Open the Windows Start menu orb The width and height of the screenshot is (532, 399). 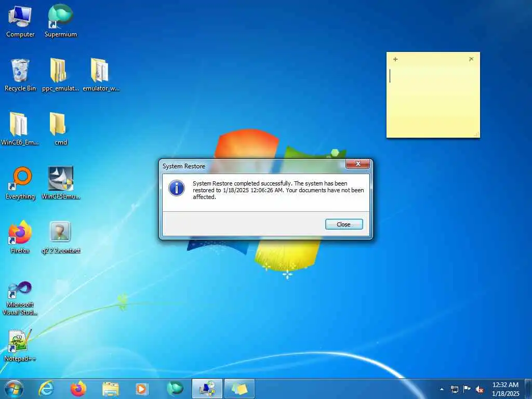click(x=14, y=389)
